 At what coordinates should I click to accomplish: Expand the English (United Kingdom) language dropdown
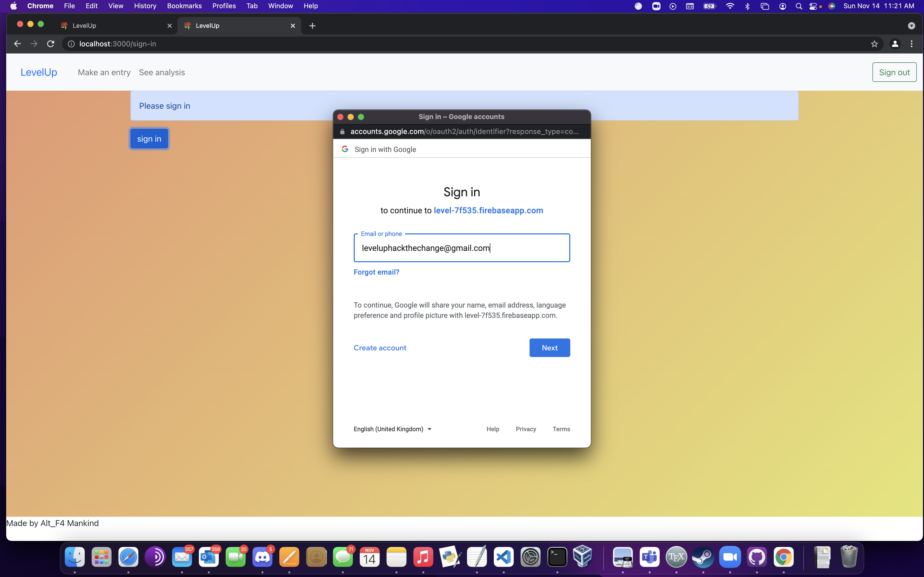tap(392, 429)
